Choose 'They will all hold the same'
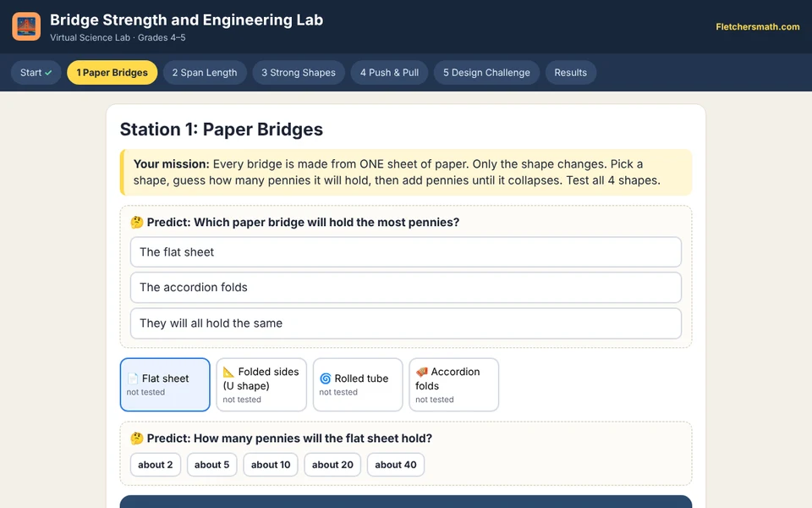The height and width of the screenshot is (508, 812). 405,323
